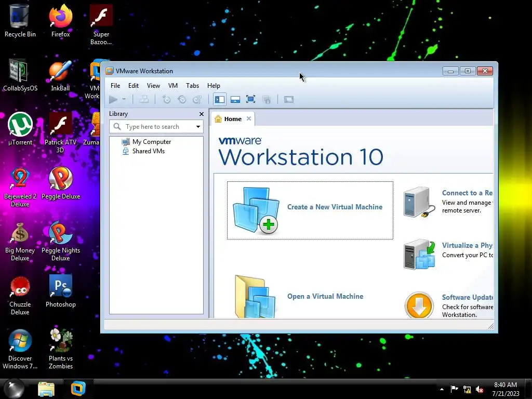Open Windows Explorer from taskbar
The width and height of the screenshot is (532, 399).
pos(46,389)
